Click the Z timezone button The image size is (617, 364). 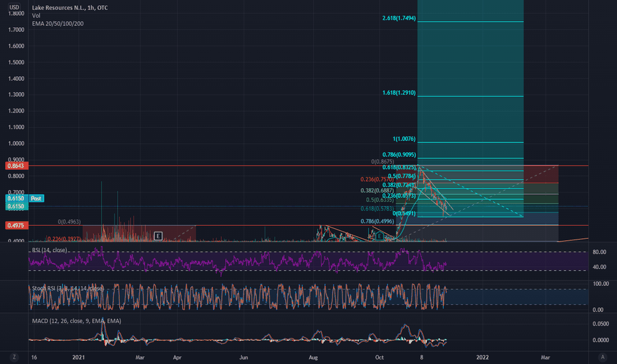[x=14, y=357]
